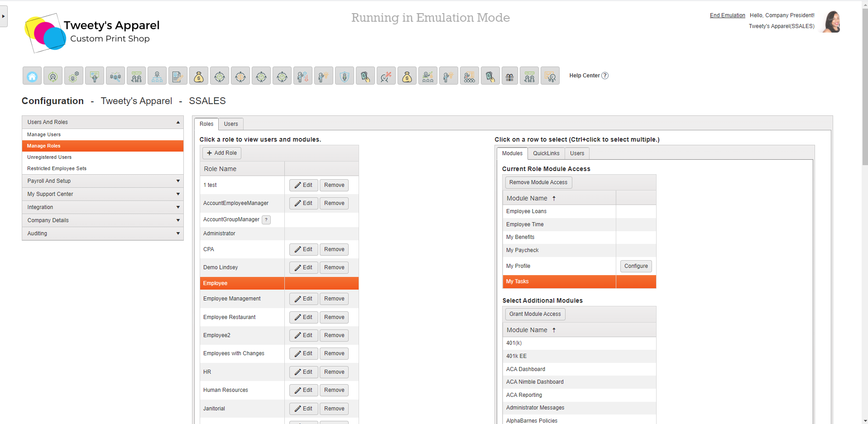Click the Company President profile photo

click(831, 21)
